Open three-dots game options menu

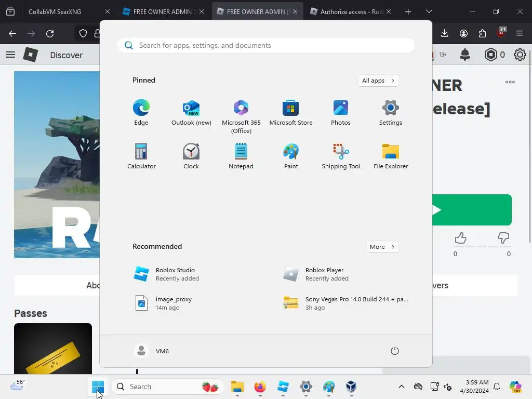(510, 82)
